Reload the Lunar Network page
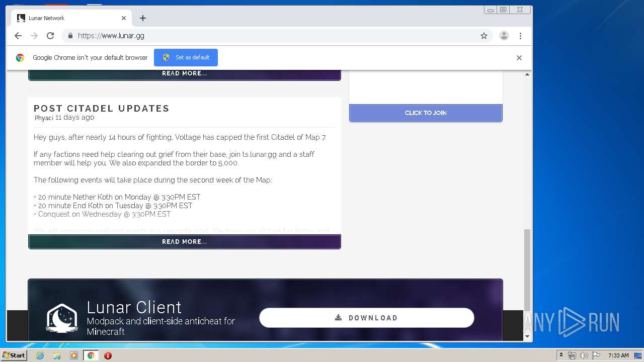This screenshot has width=644, height=362. (50, 36)
